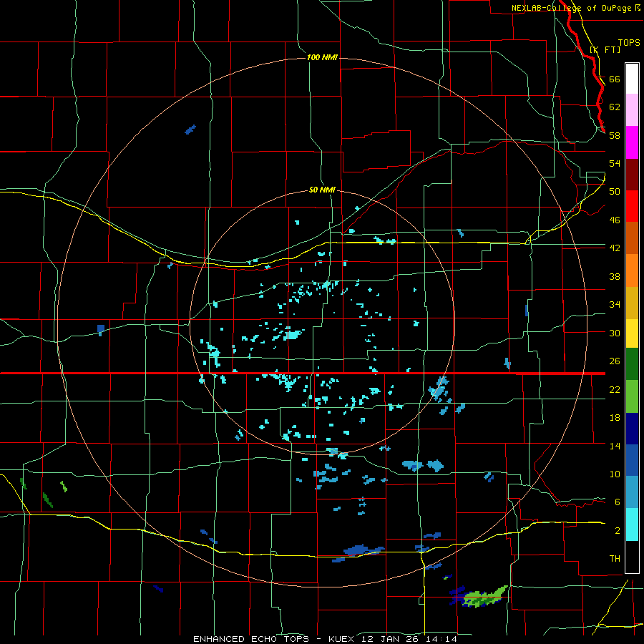Click the "2" scale value

[618, 531]
